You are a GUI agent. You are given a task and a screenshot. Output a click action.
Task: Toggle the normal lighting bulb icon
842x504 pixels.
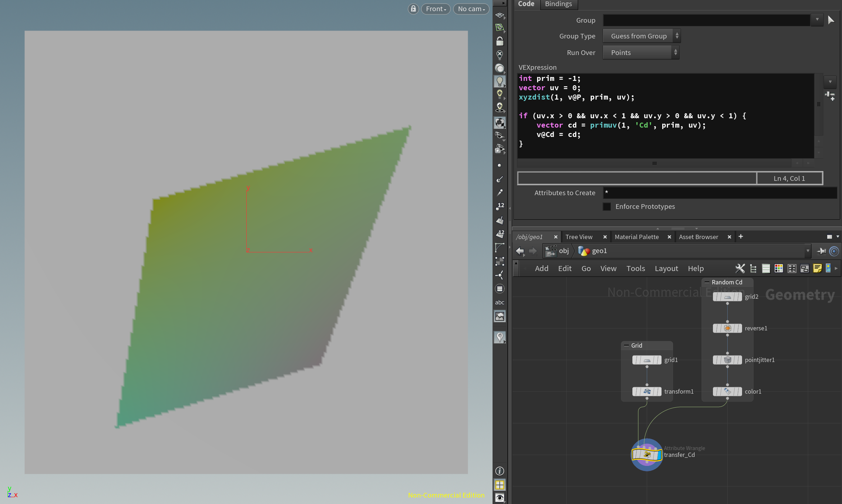(500, 82)
